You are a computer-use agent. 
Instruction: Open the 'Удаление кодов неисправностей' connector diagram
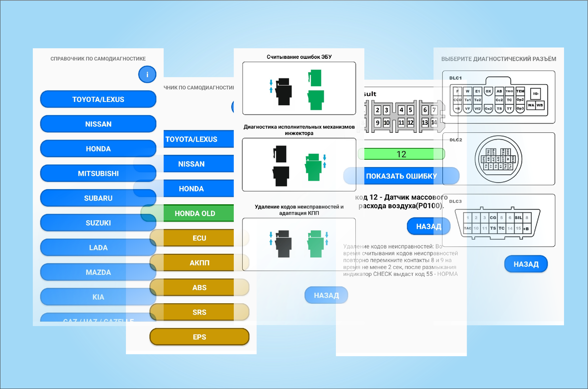coord(299,244)
